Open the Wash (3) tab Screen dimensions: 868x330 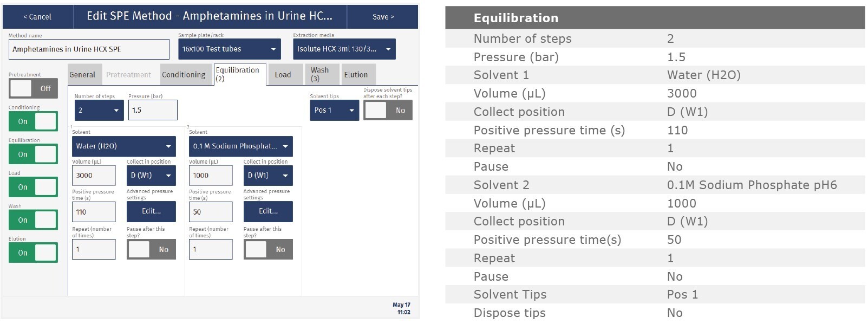(319, 74)
